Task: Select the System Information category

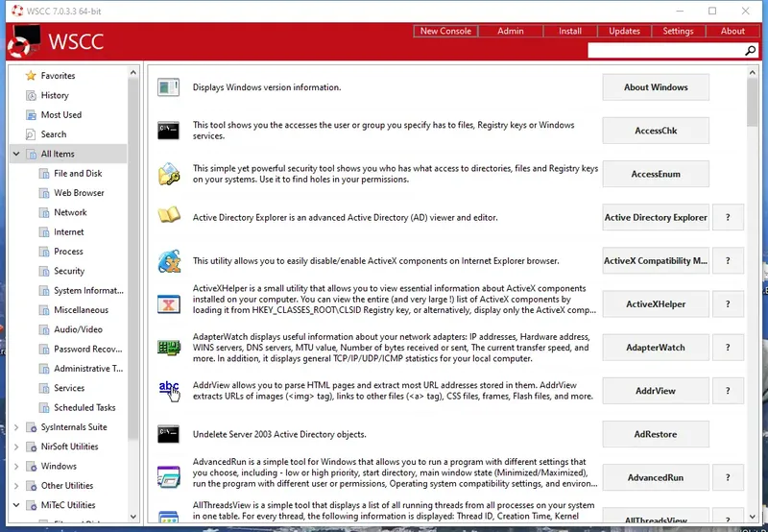Action: (x=88, y=291)
